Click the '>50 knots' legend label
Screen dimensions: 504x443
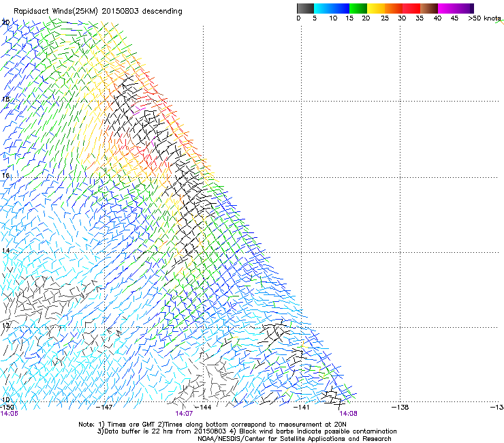point(484,18)
